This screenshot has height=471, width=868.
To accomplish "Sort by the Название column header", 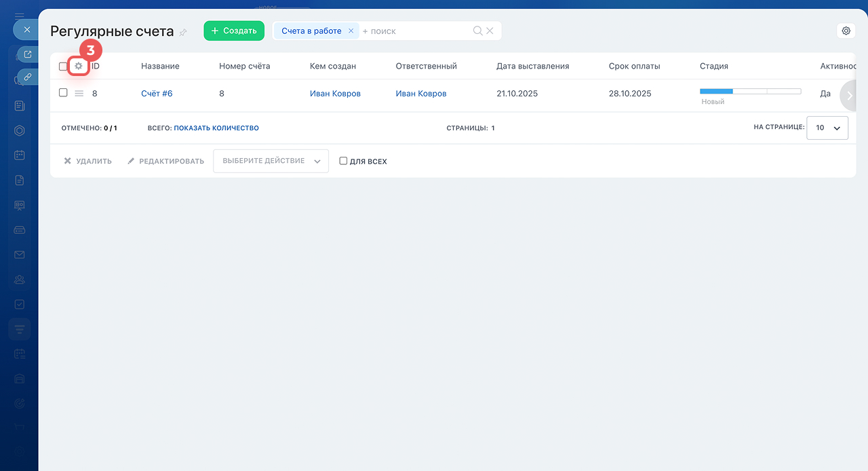I will (160, 67).
